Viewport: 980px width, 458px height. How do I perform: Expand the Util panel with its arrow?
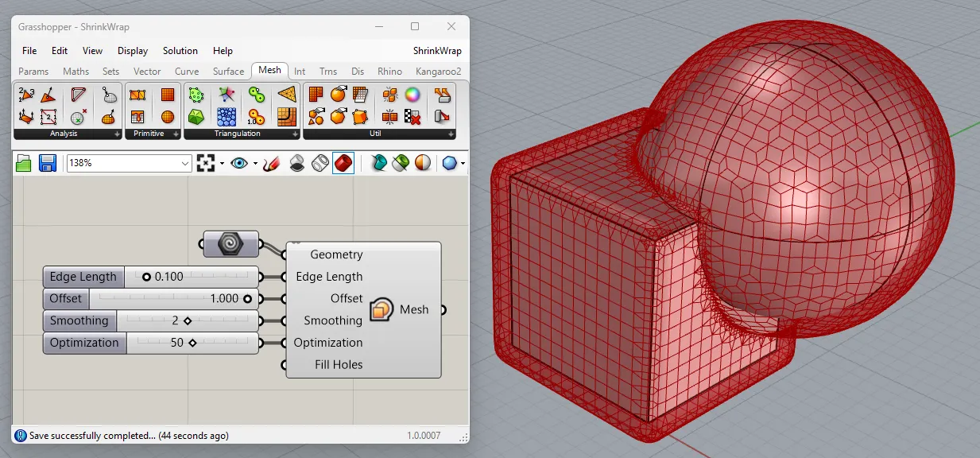[451, 135]
